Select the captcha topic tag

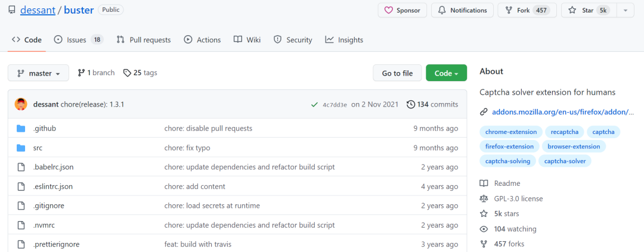(x=603, y=132)
